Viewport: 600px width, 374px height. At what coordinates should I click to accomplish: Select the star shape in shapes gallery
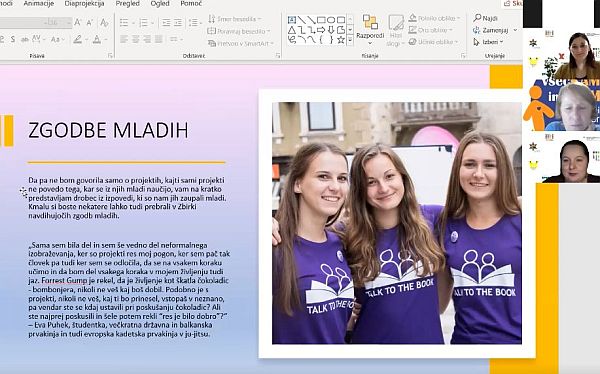point(341,39)
